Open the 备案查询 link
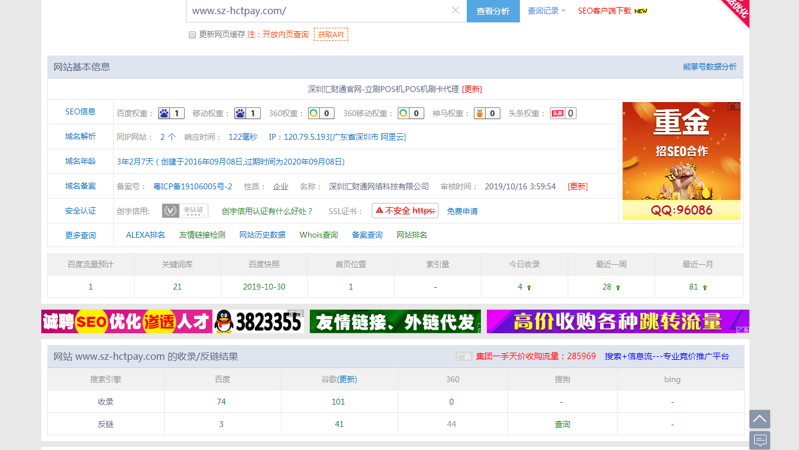 tap(367, 235)
